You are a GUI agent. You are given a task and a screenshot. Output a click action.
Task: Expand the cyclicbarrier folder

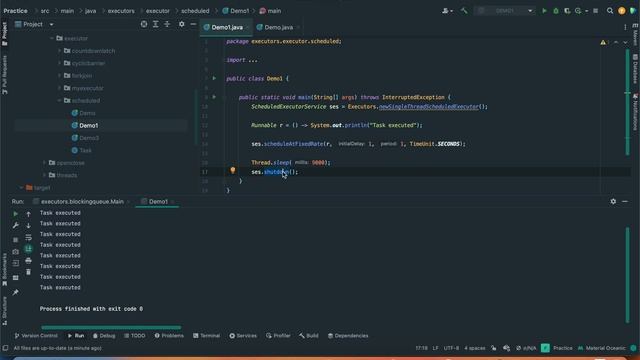click(60, 63)
